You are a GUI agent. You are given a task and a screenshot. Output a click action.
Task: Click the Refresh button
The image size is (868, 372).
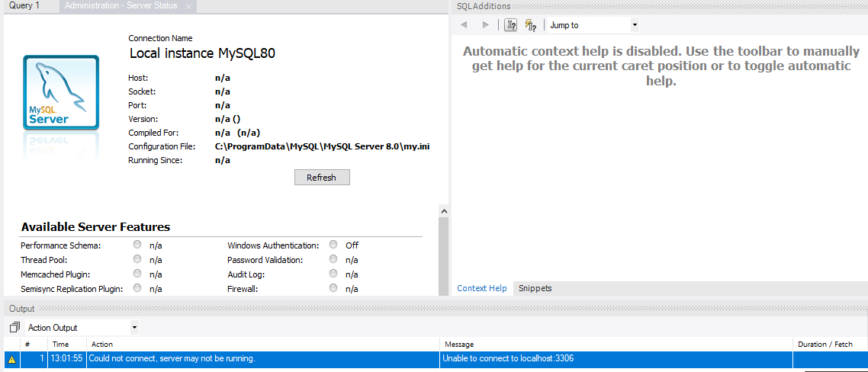[322, 178]
